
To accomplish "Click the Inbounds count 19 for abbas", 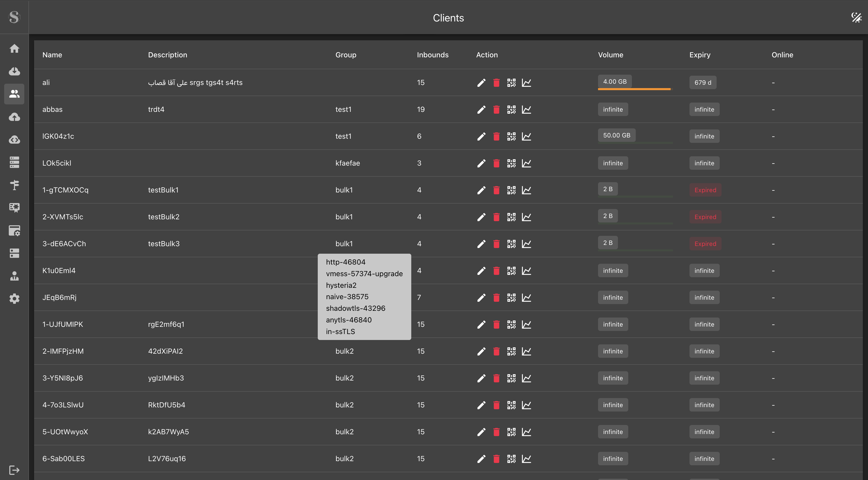I will pyautogui.click(x=421, y=110).
